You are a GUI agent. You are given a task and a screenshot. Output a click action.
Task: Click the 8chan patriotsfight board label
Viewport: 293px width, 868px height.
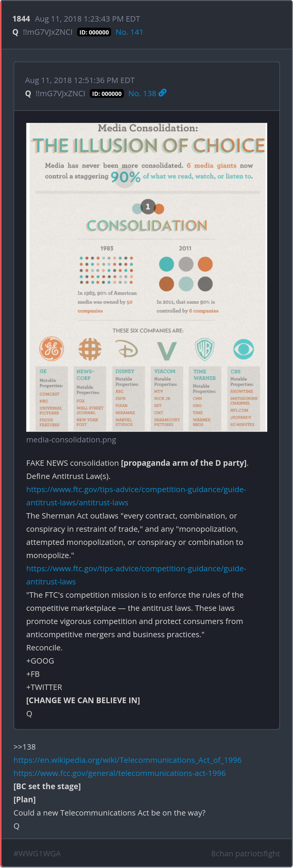click(245, 854)
